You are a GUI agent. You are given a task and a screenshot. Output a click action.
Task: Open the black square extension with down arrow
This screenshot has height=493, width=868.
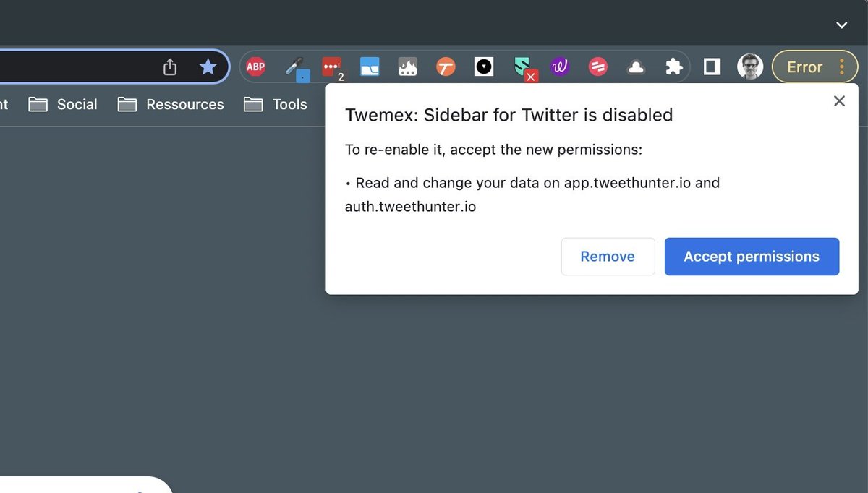(484, 67)
